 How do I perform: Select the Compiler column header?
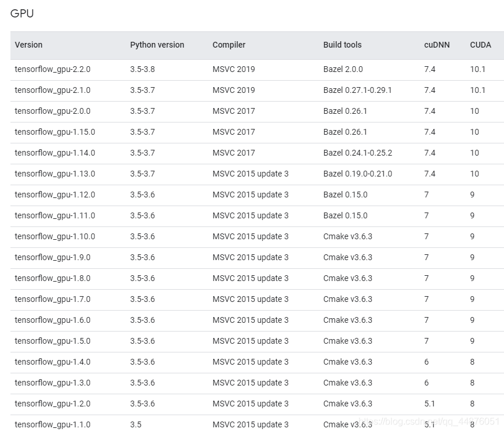(229, 45)
